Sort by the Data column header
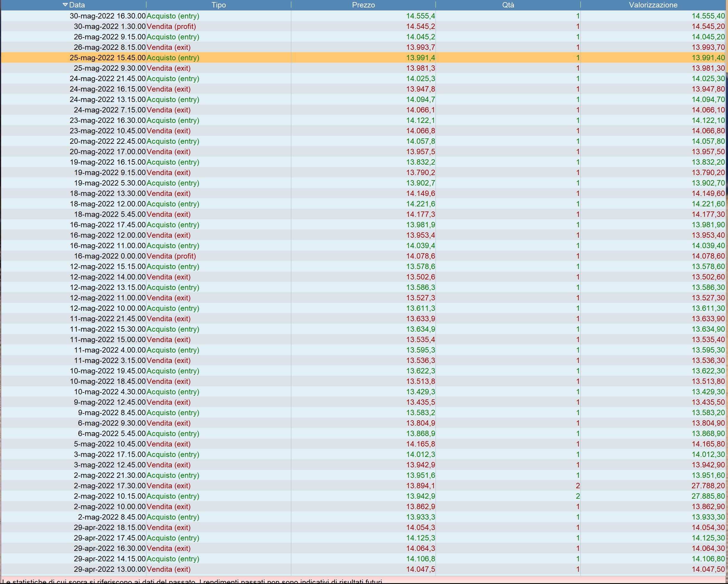Screen dimensions: 728x584 [77, 5]
